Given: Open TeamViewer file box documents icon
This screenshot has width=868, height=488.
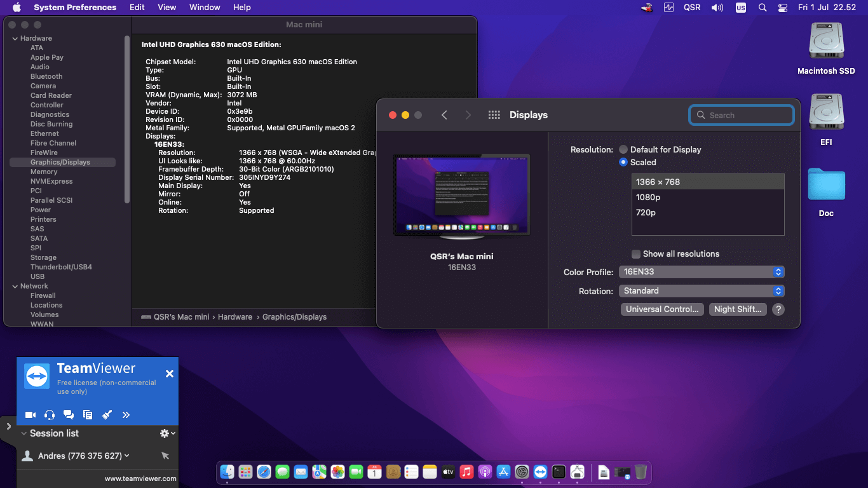Looking at the screenshot, I should coord(88,415).
